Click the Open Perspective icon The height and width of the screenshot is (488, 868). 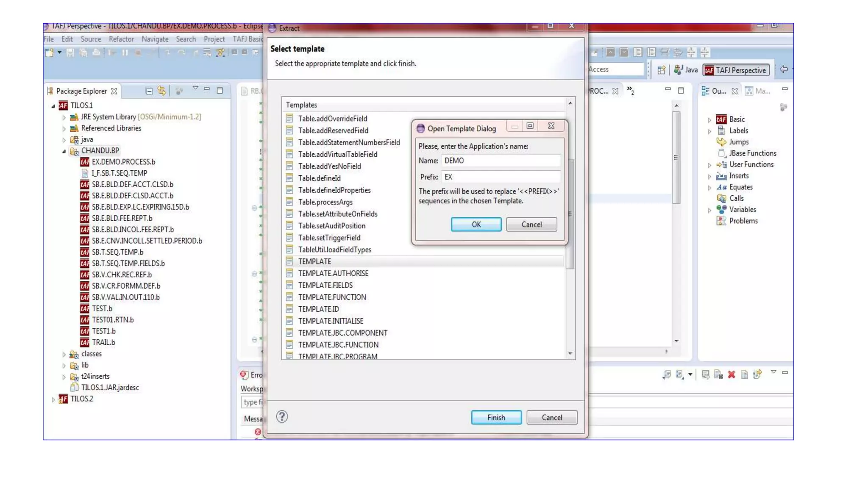coord(661,70)
